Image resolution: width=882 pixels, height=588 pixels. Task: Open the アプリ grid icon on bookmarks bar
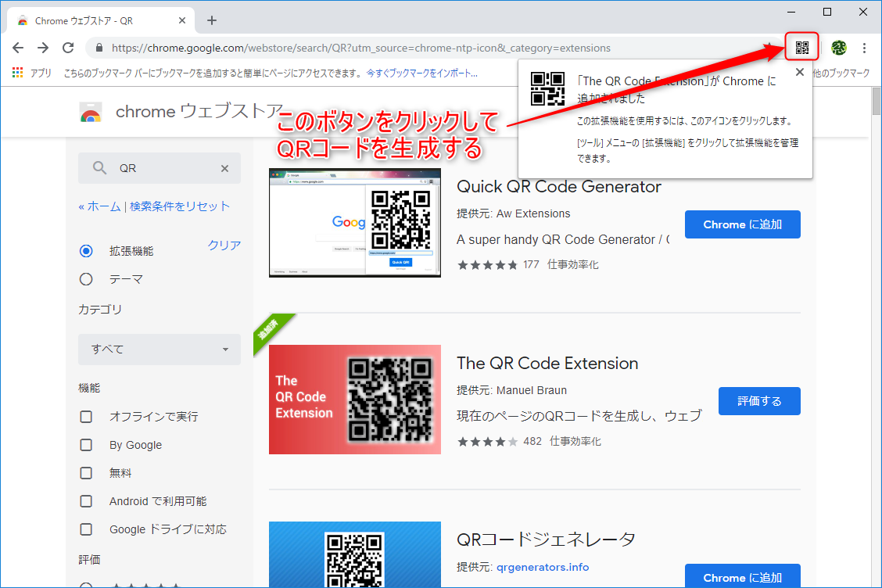coord(17,72)
